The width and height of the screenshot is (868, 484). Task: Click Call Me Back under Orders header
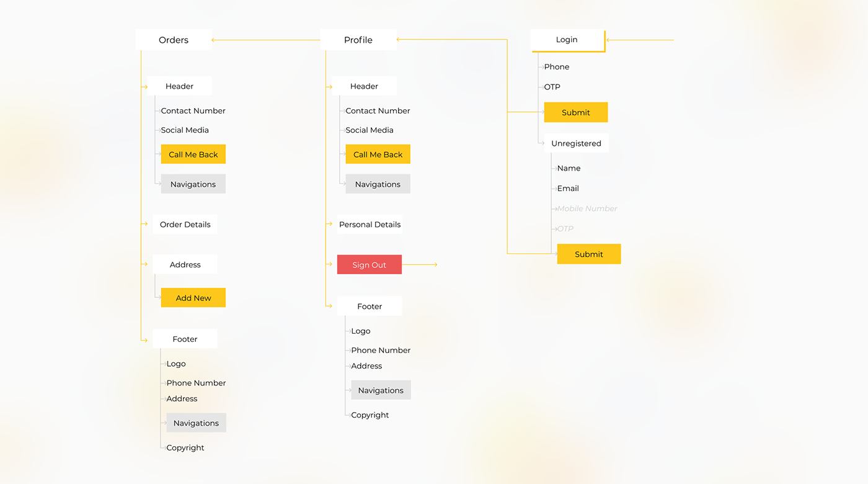tap(193, 155)
